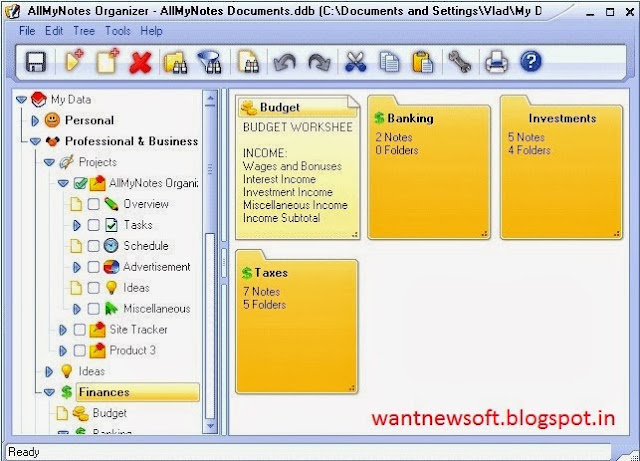This screenshot has height=461, width=640.
Task: Click the new note toolbar icon
Action: pos(108,61)
